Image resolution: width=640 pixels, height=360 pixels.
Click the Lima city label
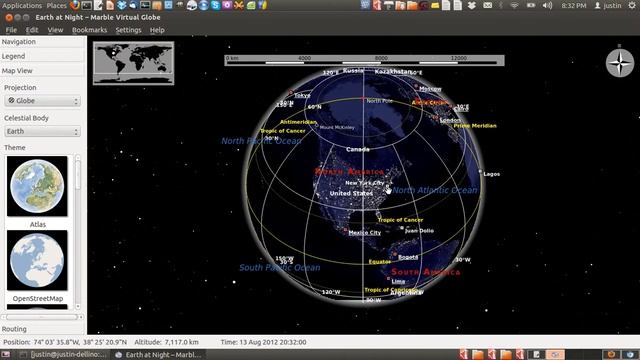pos(398,281)
